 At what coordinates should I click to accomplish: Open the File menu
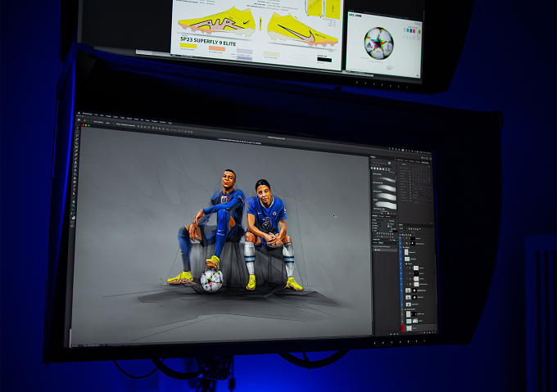pyautogui.click(x=96, y=115)
